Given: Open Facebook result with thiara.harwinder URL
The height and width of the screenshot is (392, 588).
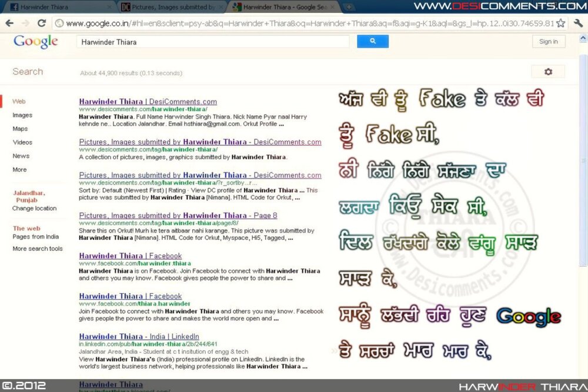Looking at the screenshot, I should point(130,296).
